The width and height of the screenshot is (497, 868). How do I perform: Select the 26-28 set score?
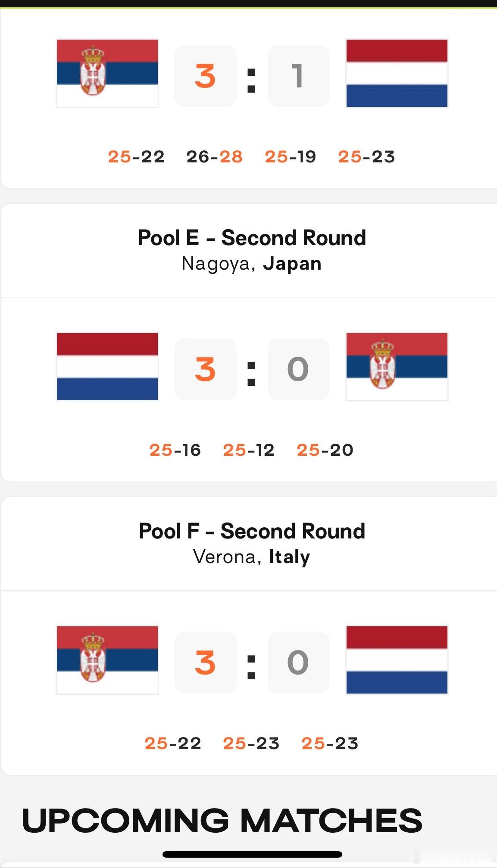214,157
